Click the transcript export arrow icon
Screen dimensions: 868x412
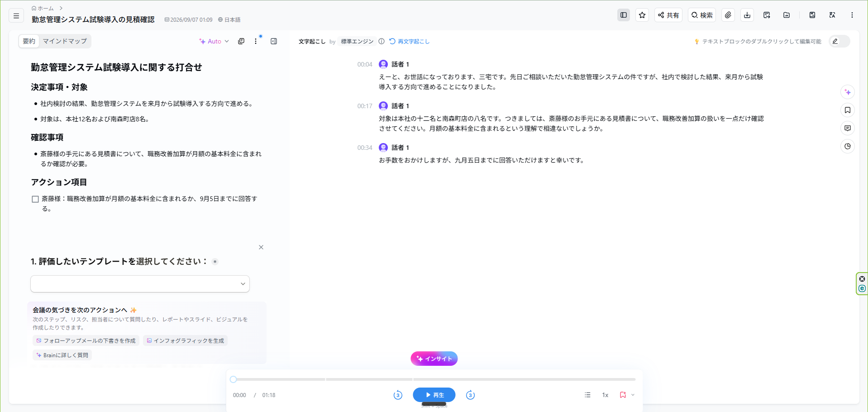pos(767,15)
